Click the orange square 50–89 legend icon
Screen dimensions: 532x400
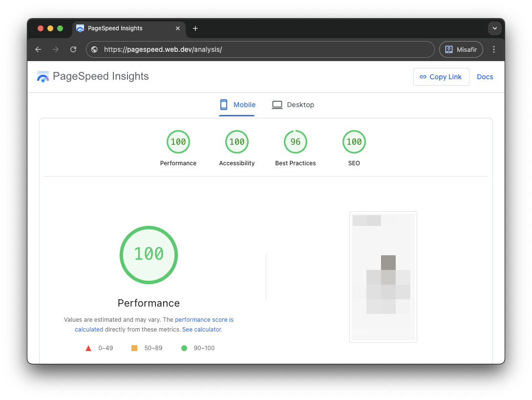tap(134, 348)
